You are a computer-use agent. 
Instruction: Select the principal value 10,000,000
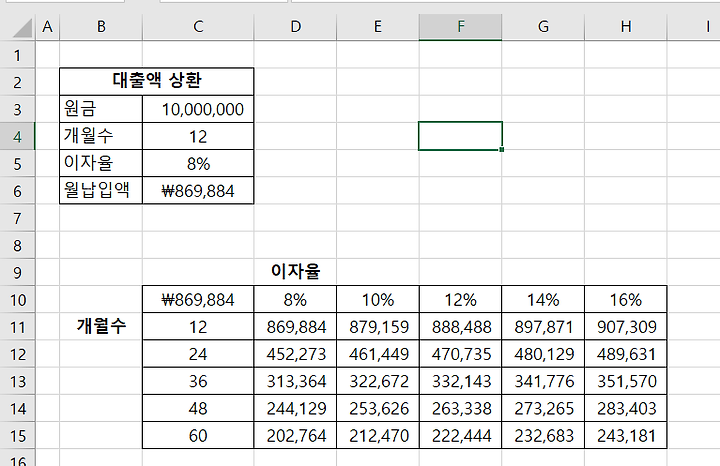(198, 109)
